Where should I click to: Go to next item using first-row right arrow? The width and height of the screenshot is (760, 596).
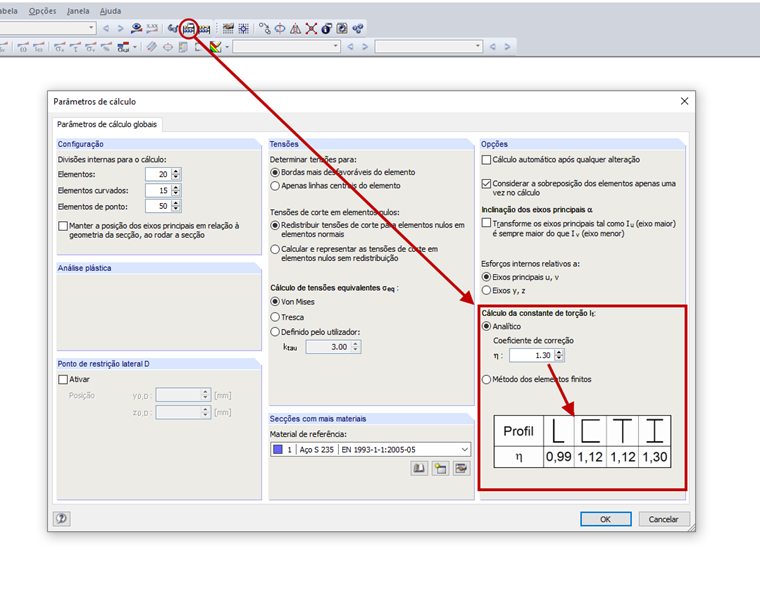click(x=121, y=29)
